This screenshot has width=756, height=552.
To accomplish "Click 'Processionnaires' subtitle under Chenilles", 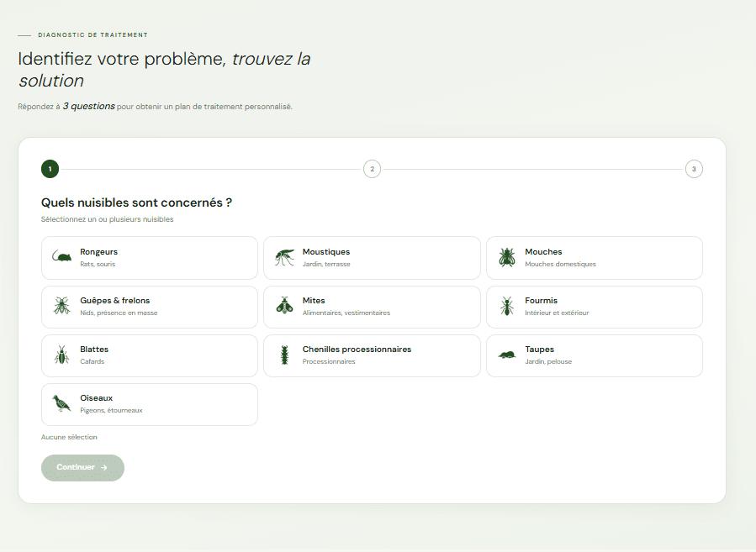I will pos(329,362).
